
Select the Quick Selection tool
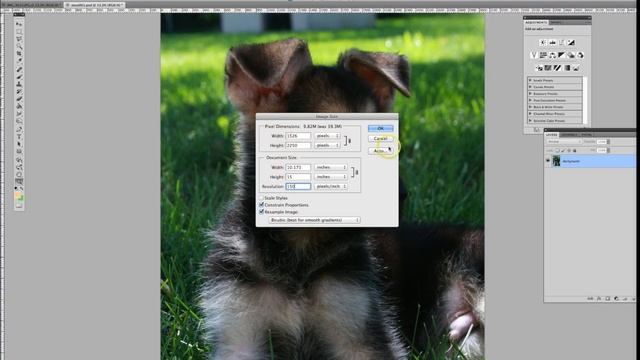click(x=19, y=46)
